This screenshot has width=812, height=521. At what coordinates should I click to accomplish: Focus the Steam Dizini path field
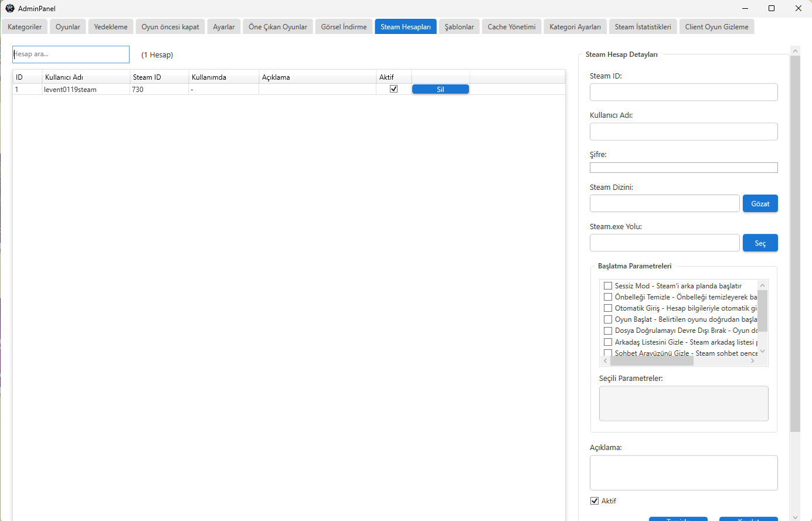pyautogui.click(x=665, y=203)
